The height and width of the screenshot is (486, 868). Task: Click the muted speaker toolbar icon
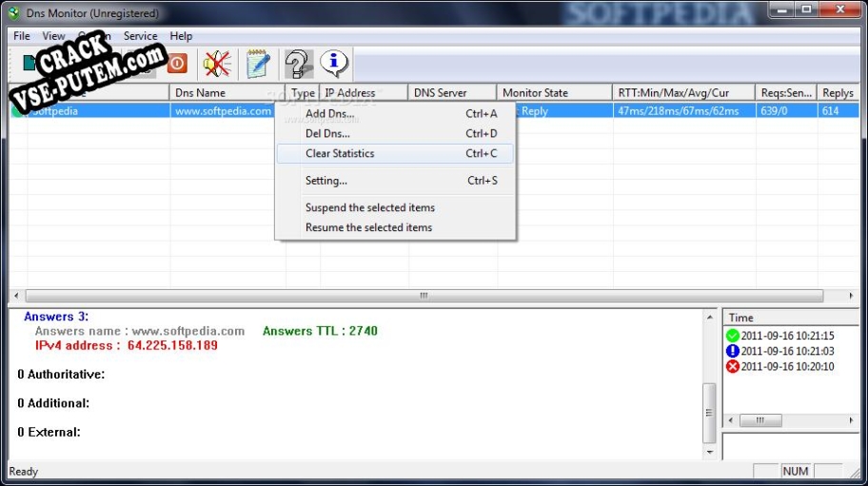click(217, 64)
